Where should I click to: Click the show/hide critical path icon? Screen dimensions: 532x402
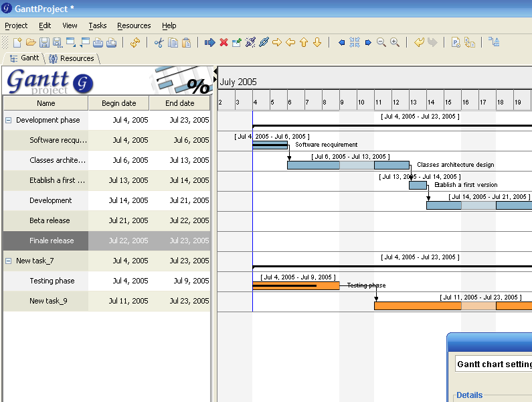click(x=470, y=42)
